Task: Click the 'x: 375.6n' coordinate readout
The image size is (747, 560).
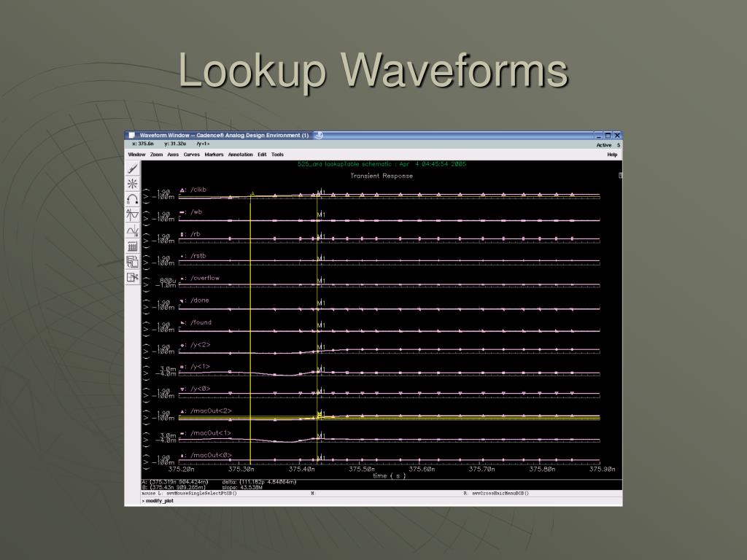Action: (143, 144)
